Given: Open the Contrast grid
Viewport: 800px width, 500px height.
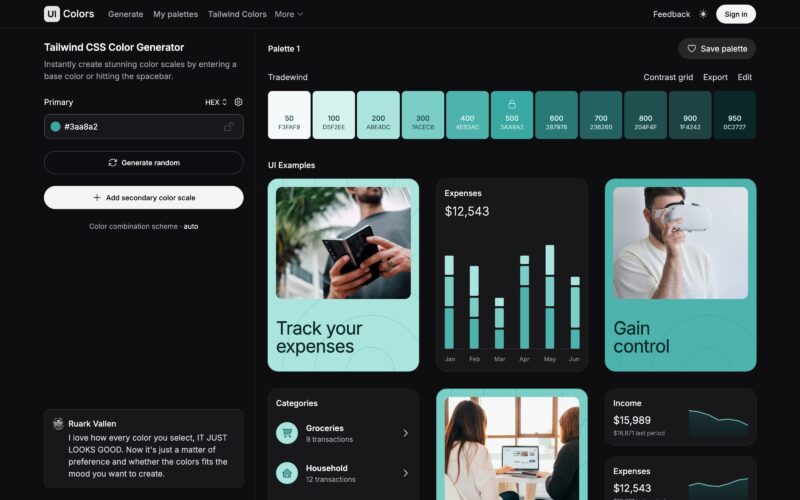Looking at the screenshot, I should (668, 77).
